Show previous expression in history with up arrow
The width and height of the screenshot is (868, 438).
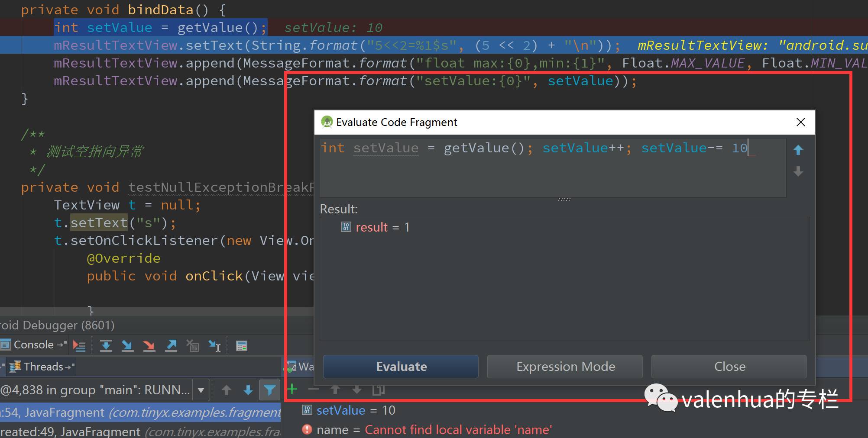(x=798, y=150)
